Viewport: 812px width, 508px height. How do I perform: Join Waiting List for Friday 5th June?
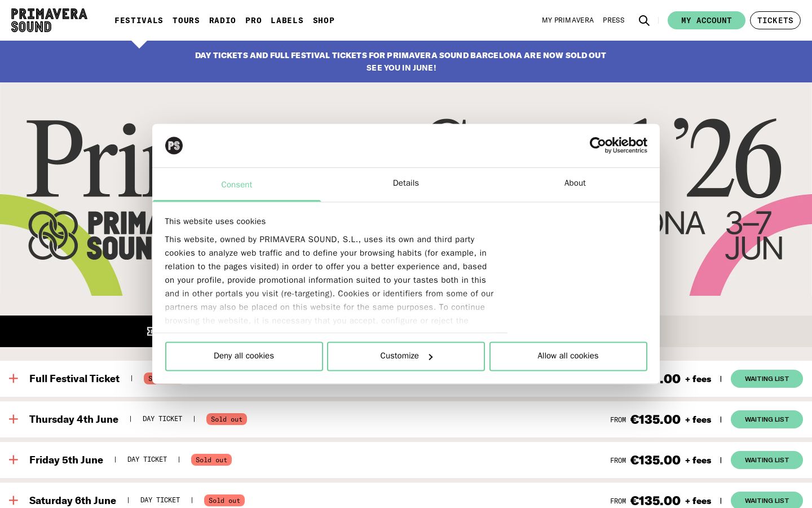point(767,460)
